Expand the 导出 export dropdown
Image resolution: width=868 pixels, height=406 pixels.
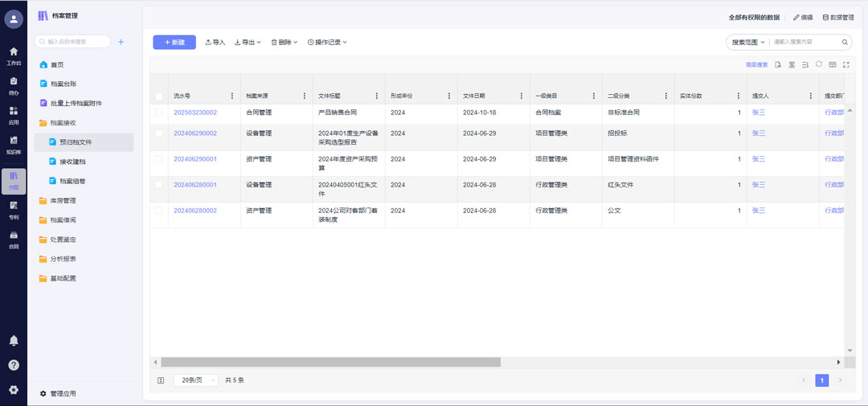248,42
